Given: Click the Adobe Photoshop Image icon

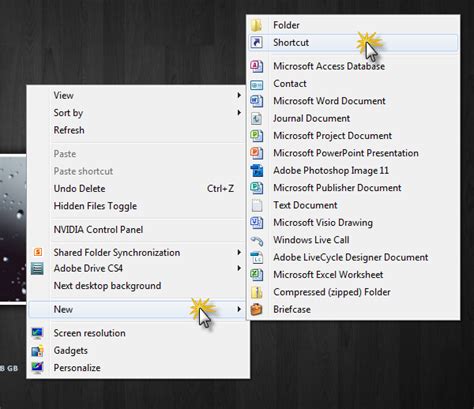Looking at the screenshot, I should pos(256,170).
